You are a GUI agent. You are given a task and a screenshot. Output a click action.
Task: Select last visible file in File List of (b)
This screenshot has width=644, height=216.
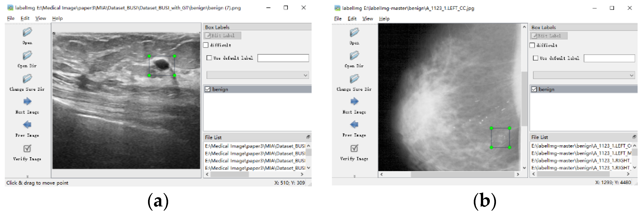pos(581,168)
